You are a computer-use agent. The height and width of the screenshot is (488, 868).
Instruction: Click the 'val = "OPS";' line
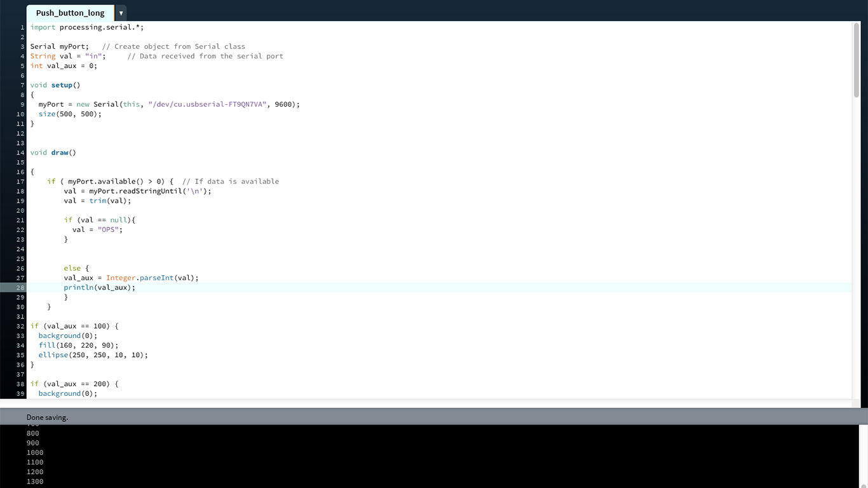97,229
